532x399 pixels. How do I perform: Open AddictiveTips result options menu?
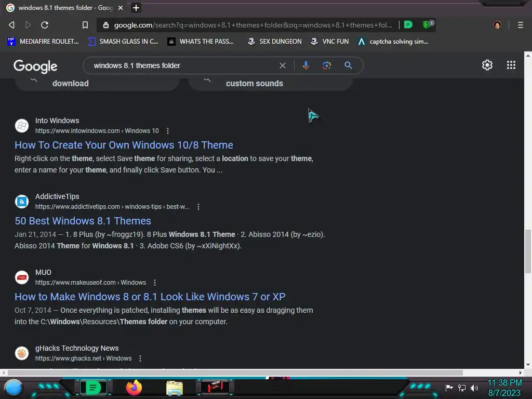click(198, 207)
